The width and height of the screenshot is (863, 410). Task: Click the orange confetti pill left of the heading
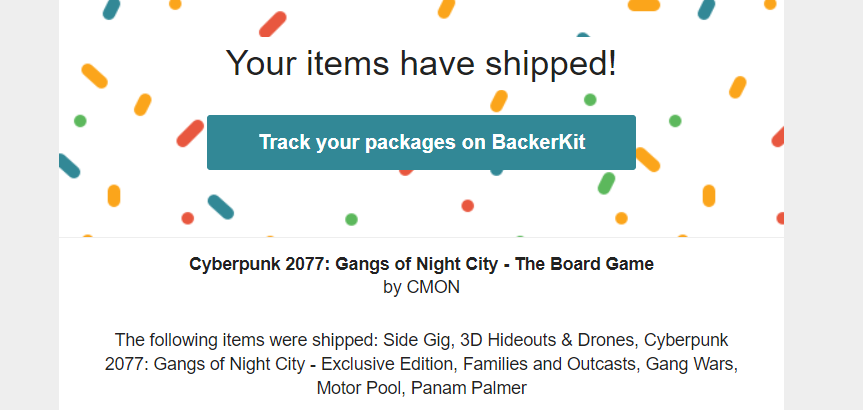(x=94, y=76)
